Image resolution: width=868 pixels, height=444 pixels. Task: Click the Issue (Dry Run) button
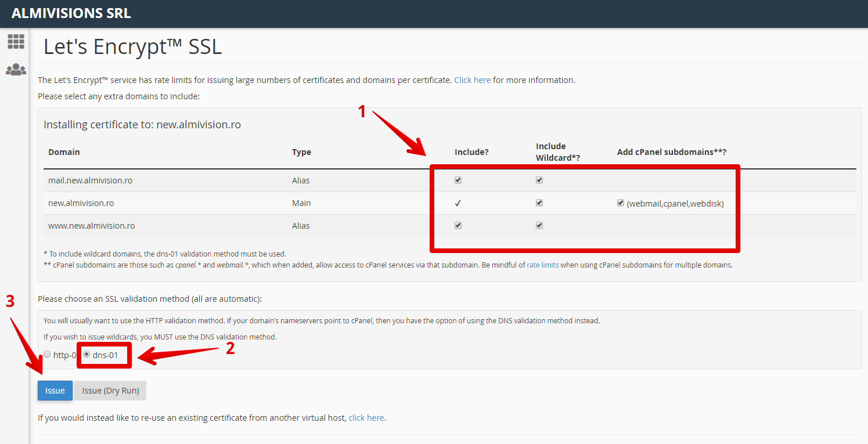[x=110, y=391]
